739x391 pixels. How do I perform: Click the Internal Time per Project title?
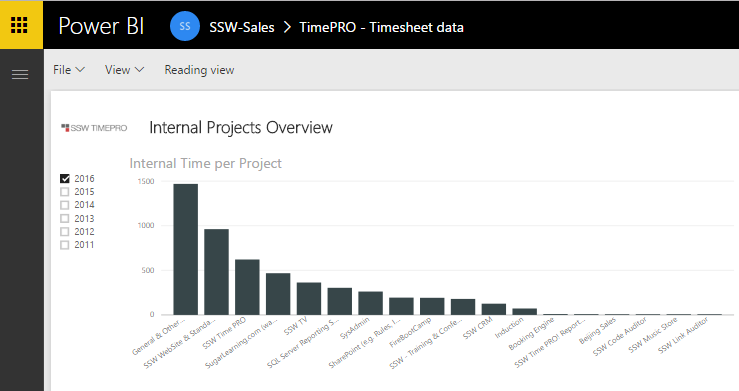[x=205, y=163]
